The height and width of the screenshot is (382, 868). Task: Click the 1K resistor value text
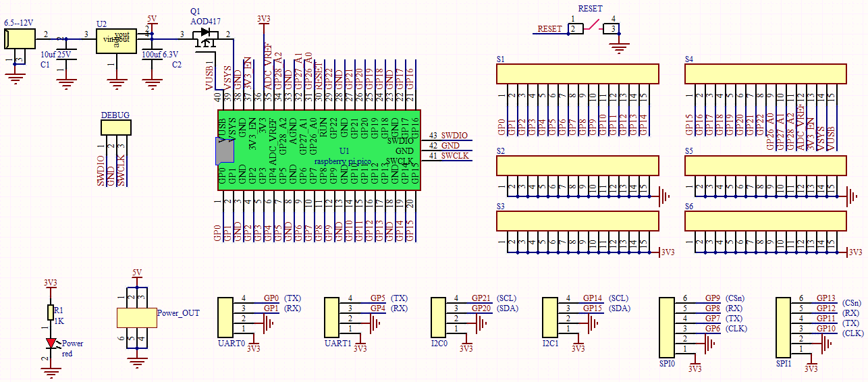59,322
